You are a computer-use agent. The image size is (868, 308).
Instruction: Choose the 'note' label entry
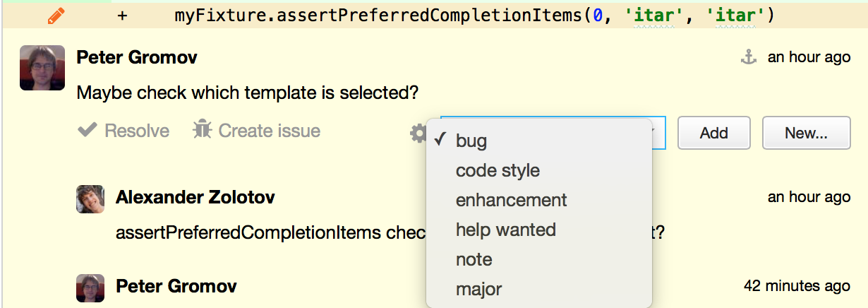point(474,259)
